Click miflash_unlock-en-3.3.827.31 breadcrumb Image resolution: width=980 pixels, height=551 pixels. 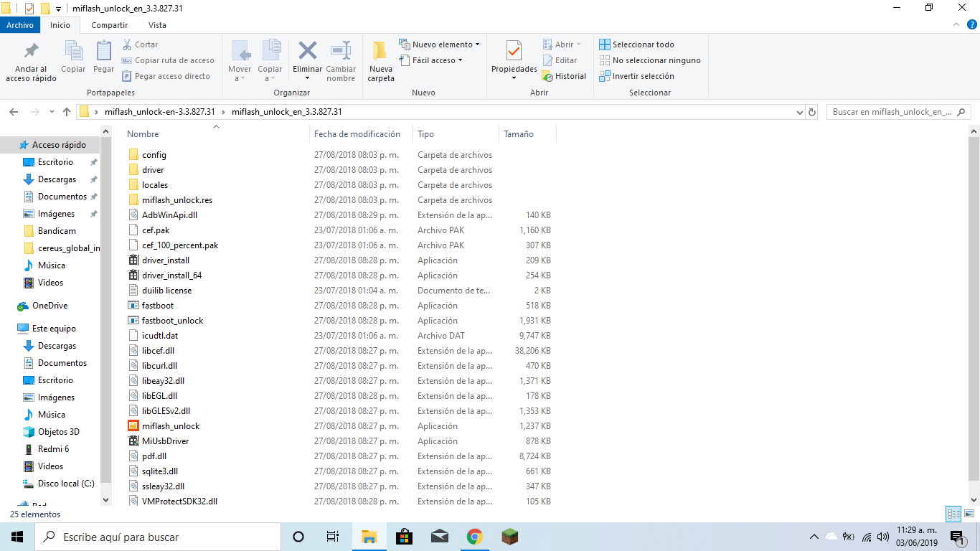click(x=159, y=112)
